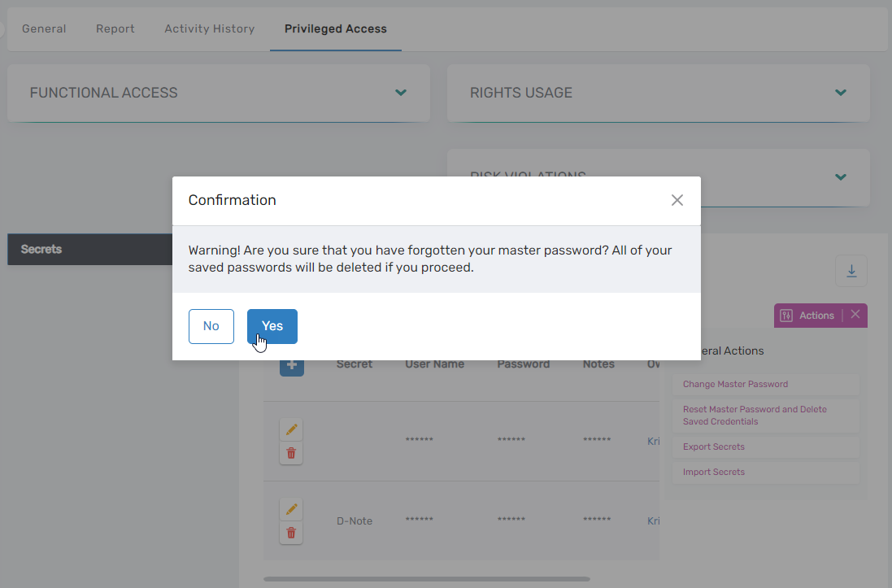Confirm with the Yes button
892x588 pixels.
coord(272,325)
